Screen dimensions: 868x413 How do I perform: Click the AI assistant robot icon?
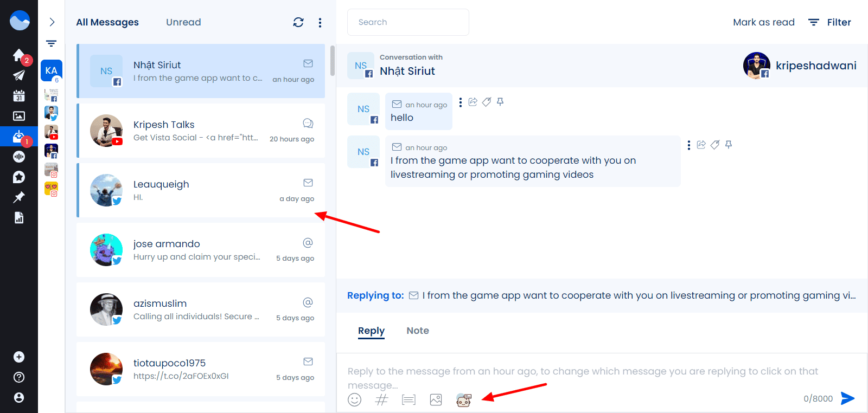tap(464, 400)
